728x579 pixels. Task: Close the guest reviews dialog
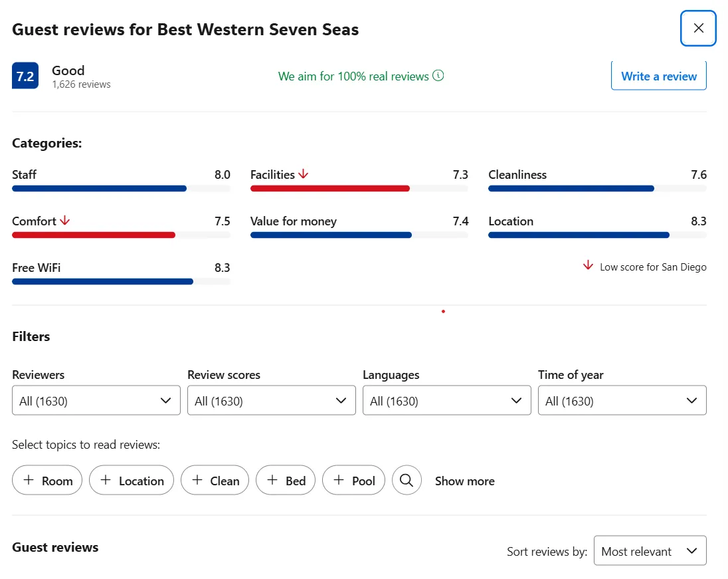point(698,29)
